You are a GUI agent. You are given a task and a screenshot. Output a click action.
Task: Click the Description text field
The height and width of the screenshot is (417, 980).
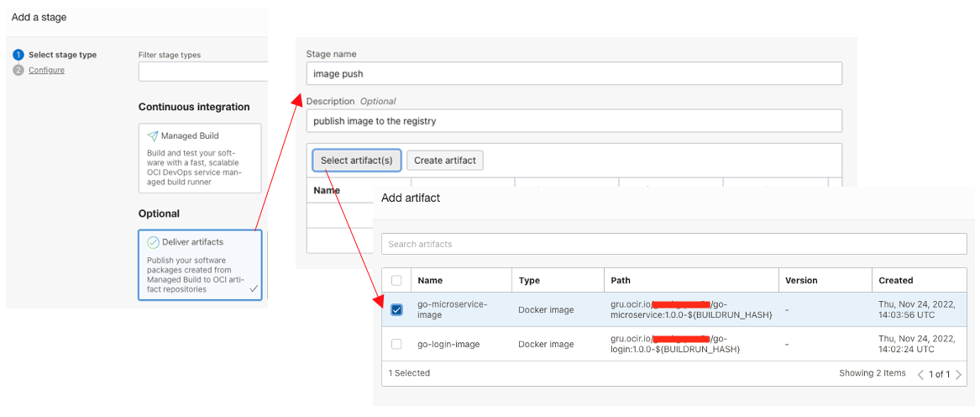click(574, 121)
